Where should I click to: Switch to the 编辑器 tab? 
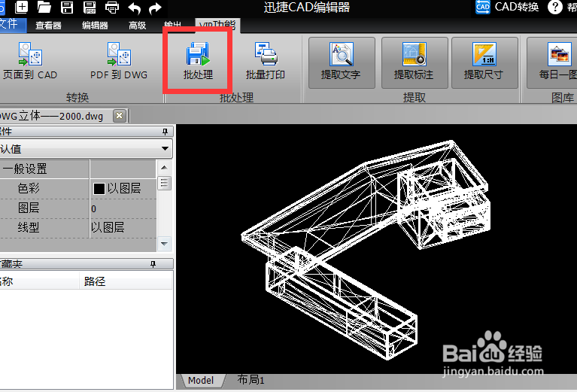95,25
